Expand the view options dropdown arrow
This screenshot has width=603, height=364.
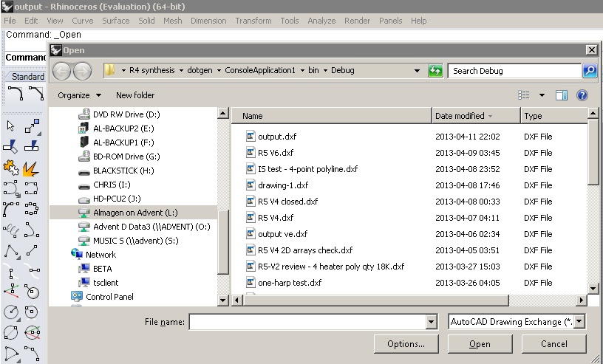pos(542,95)
